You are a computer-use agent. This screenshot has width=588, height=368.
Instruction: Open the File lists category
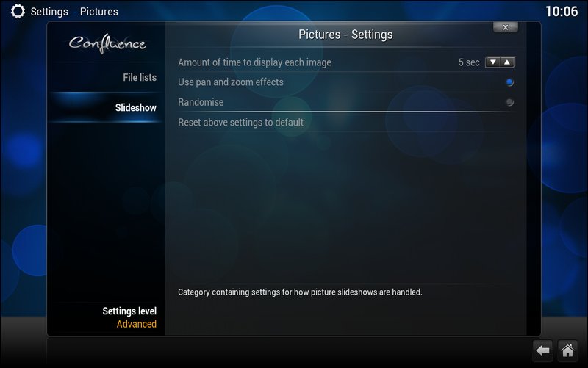click(139, 77)
